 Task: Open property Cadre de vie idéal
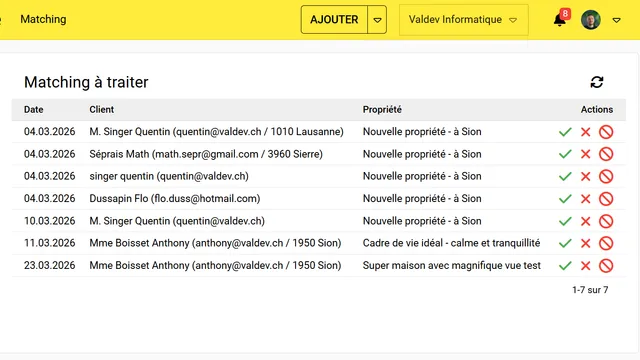pos(451,243)
